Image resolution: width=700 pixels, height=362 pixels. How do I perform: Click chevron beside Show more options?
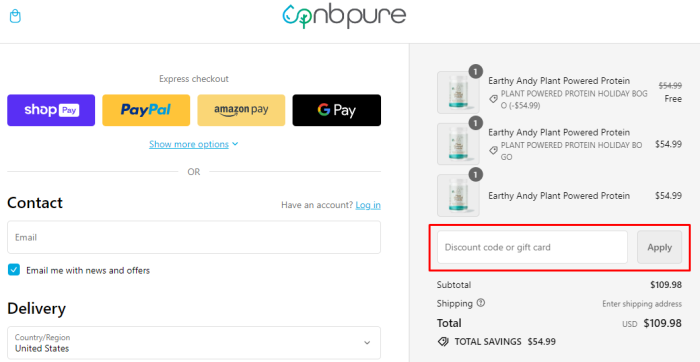(235, 144)
